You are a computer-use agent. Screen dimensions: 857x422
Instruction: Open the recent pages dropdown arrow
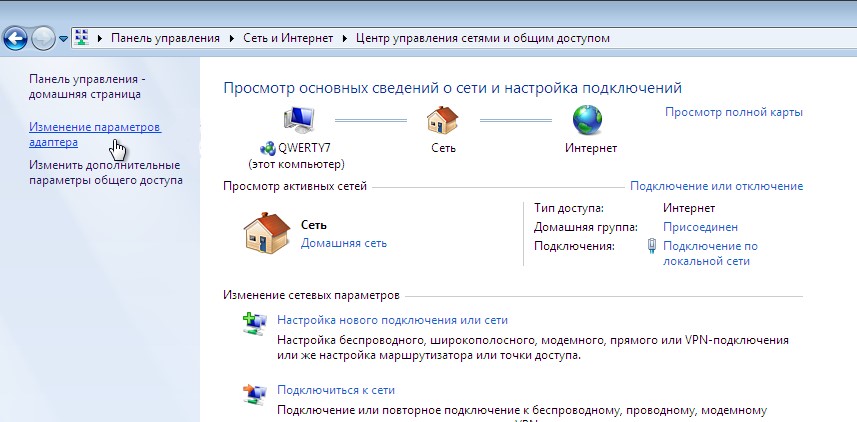coord(63,39)
